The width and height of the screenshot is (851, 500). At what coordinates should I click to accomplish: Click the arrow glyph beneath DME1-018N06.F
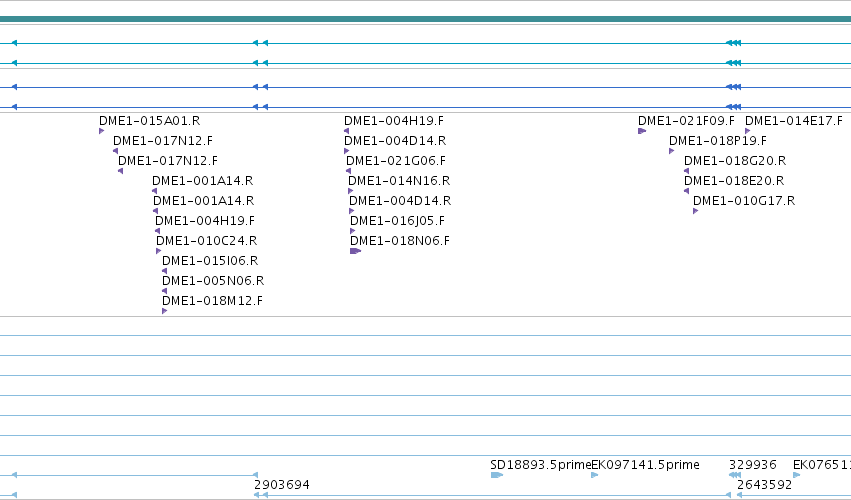coord(355,251)
